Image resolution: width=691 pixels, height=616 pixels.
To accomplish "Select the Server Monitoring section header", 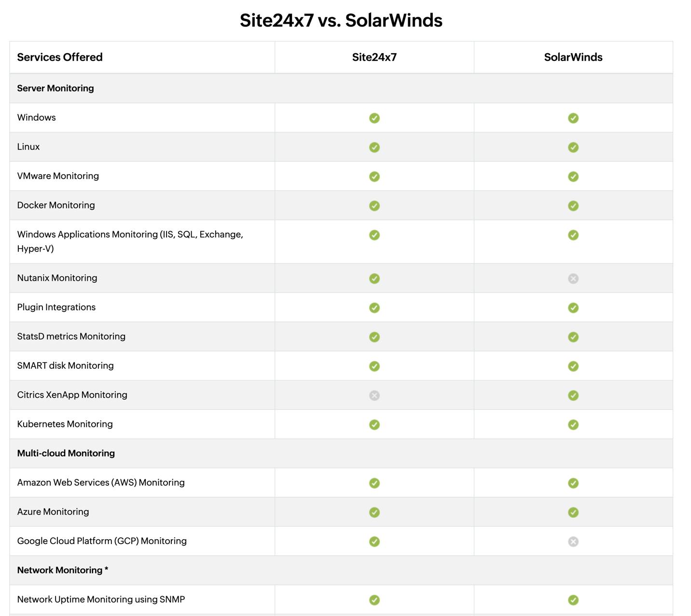I will 55,88.
